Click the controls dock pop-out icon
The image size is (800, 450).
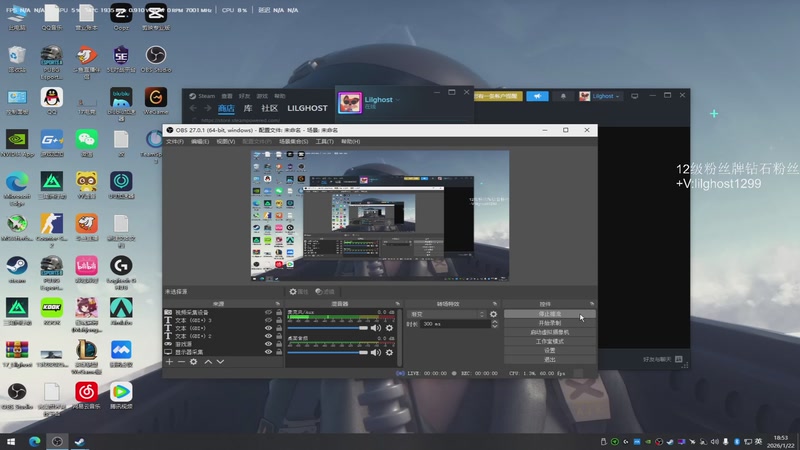click(x=592, y=304)
